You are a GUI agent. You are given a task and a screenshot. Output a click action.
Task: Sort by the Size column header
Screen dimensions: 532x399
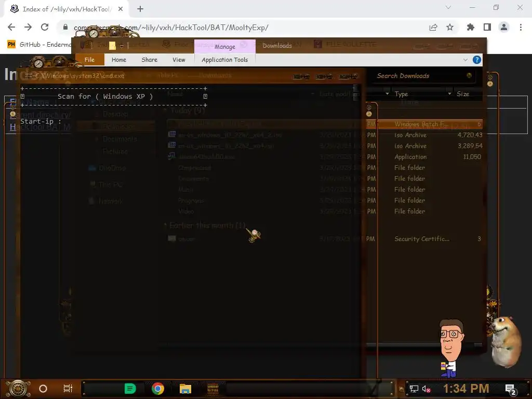463,94
